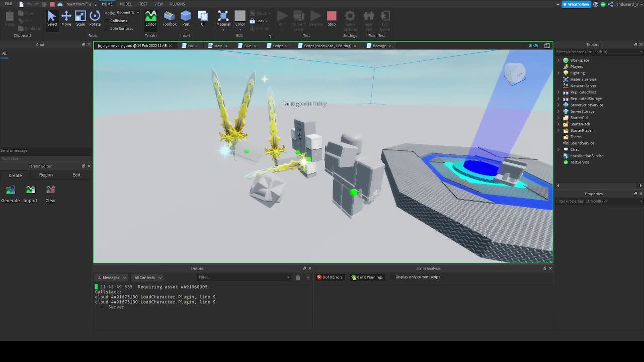
Task: Click the Insert from File button
Action: point(78,4)
